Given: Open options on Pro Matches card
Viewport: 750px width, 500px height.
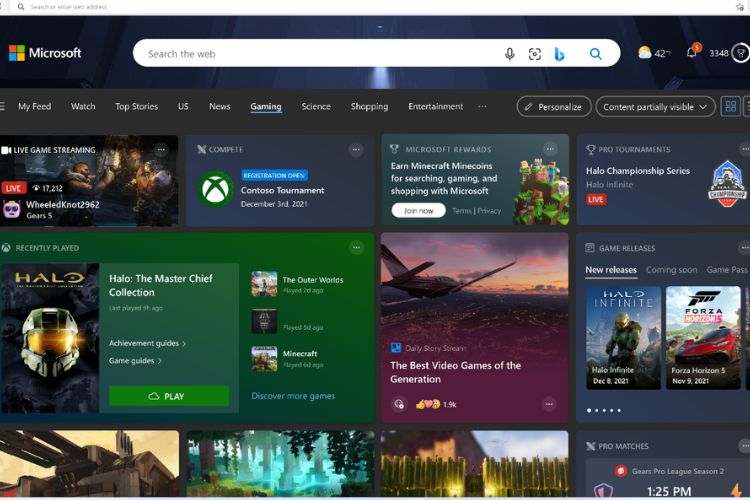Looking at the screenshot, I should [x=744, y=446].
